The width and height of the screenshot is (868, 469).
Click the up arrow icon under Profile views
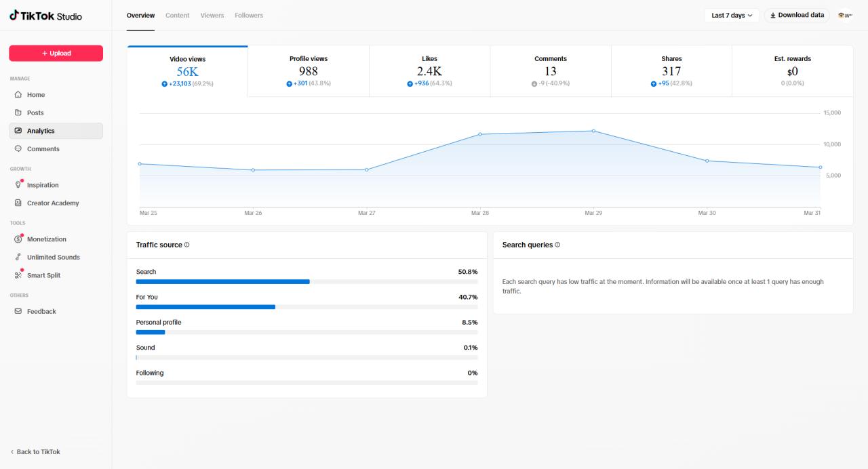(290, 83)
